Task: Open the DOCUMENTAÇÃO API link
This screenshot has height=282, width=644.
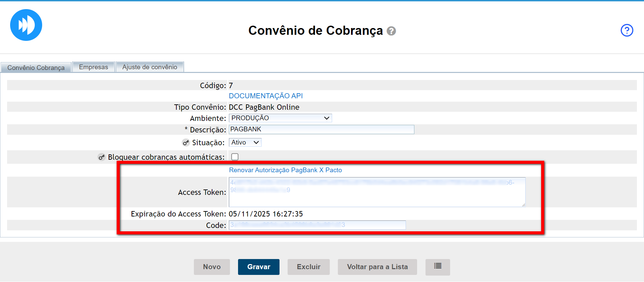Action: tap(266, 96)
